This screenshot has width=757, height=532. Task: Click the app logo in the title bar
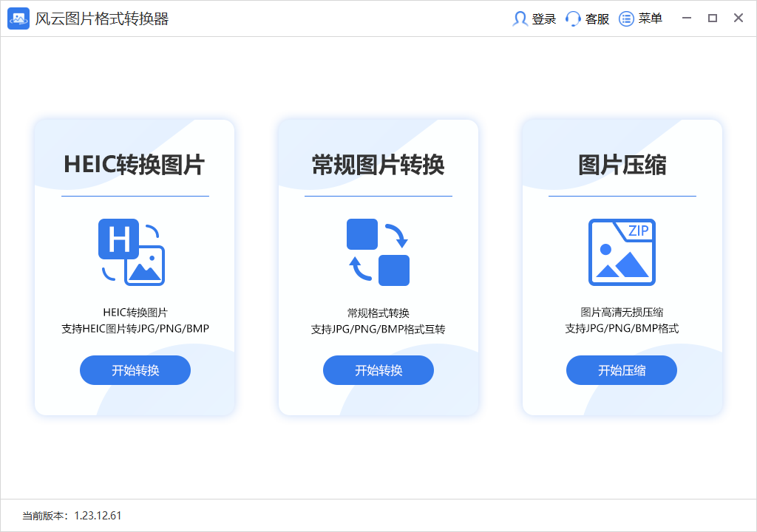(x=18, y=18)
